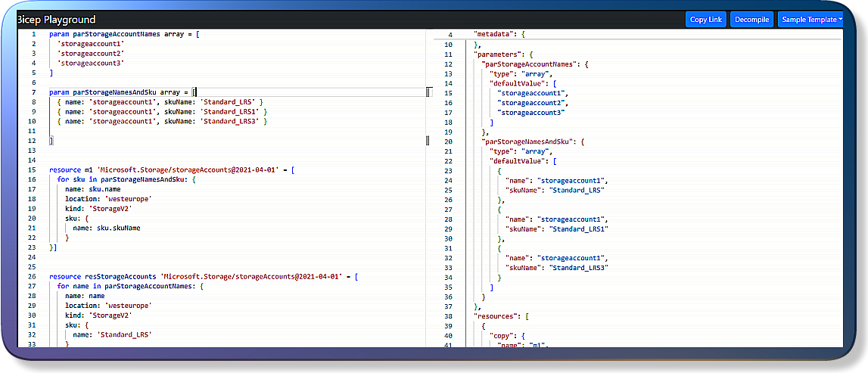Click the "parameters": { line in JSON pane

pos(503,54)
